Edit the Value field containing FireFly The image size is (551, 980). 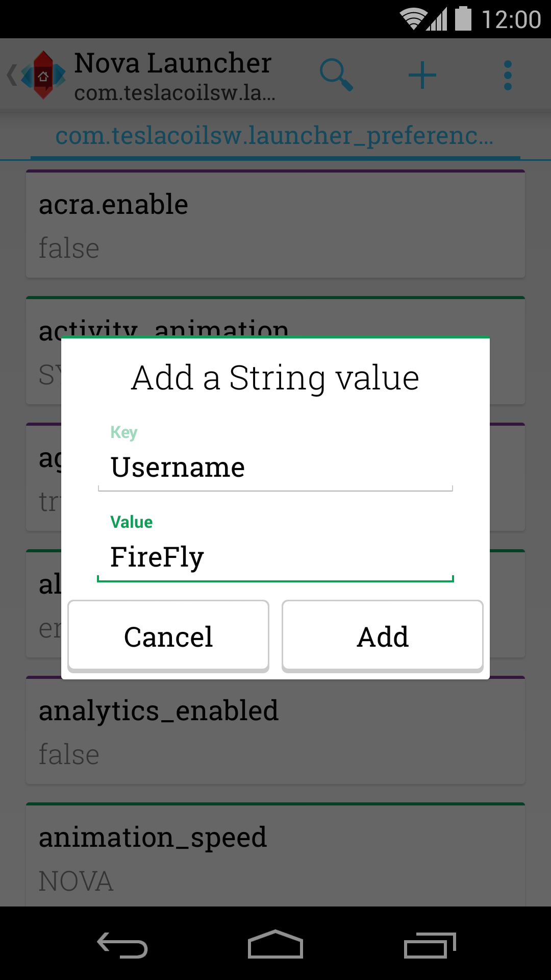click(275, 557)
